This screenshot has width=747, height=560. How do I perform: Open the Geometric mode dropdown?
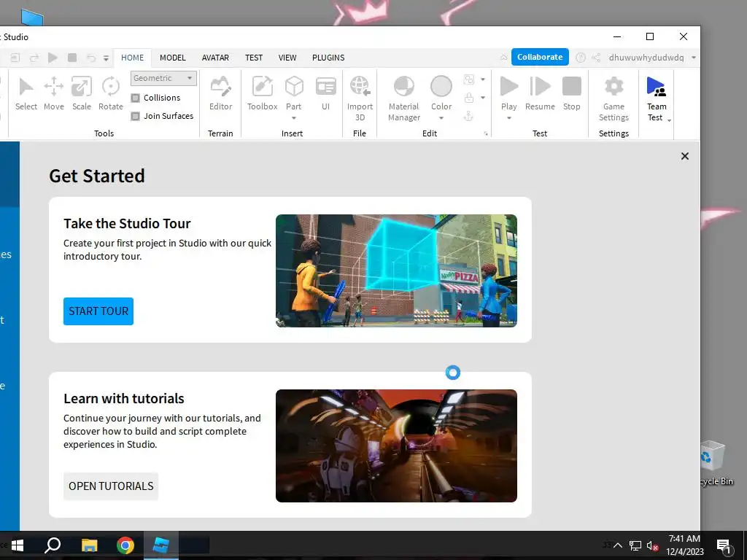pos(163,78)
